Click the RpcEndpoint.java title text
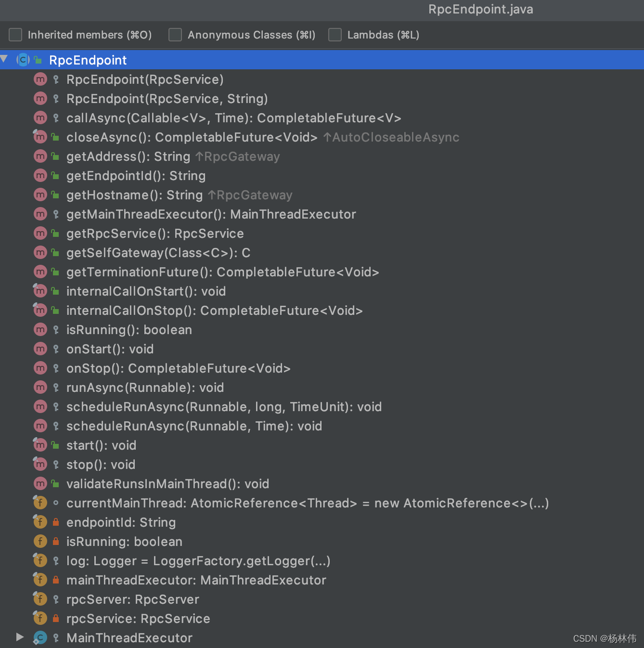This screenshot has width=644, height=648. coord(480,10)
